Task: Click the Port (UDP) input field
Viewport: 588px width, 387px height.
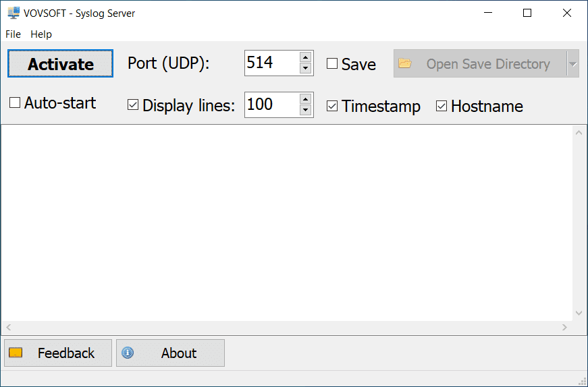Action: 272,63
